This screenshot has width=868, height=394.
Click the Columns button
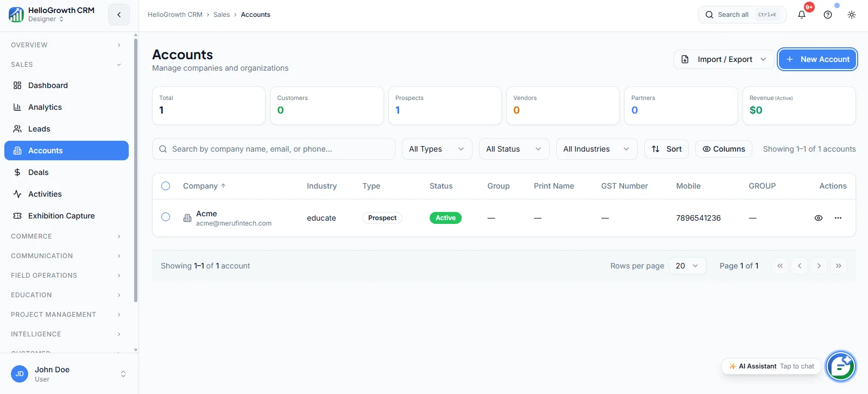point(724,149)
